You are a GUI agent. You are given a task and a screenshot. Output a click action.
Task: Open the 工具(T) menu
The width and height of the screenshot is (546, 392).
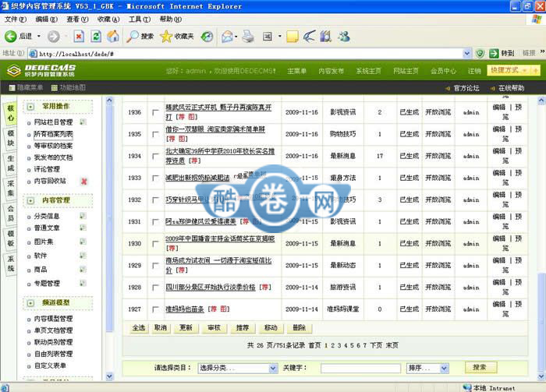[x=139, y=19]
